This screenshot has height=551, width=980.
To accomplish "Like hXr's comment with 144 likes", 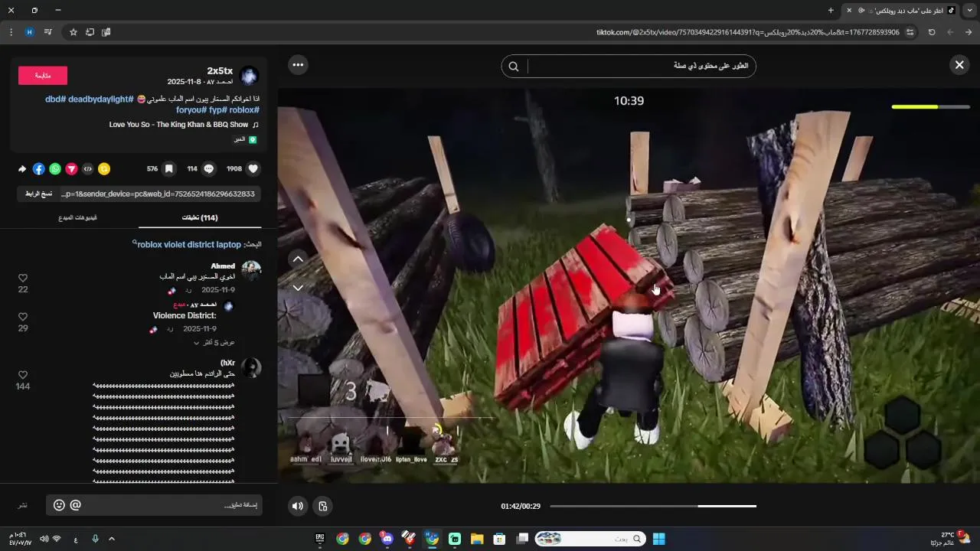I will pos(23,375).
